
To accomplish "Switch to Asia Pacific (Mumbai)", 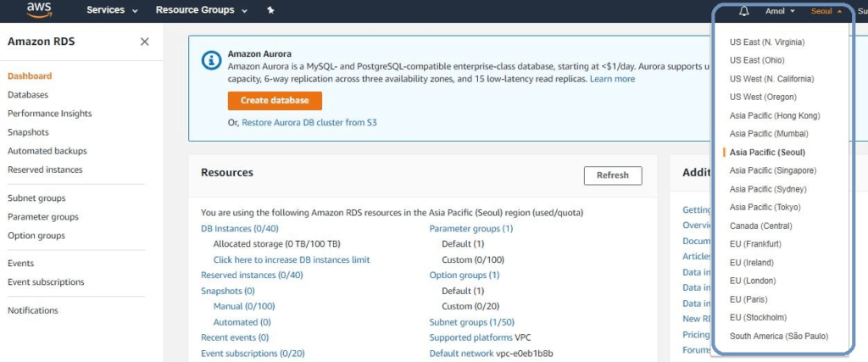I will pyautogui.click(x=769, y=134).
